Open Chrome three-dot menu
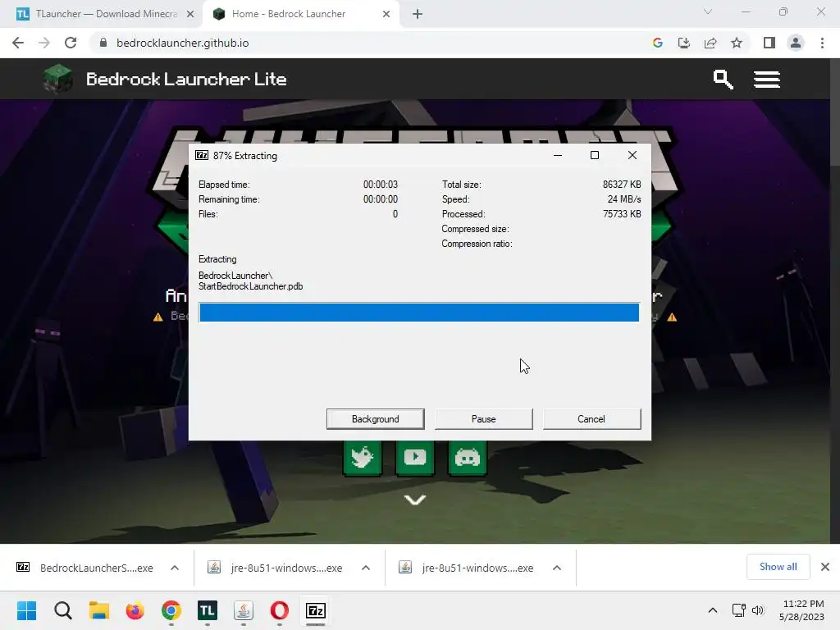Viewport: 840px width, 630px height. [x=822, y=43]
